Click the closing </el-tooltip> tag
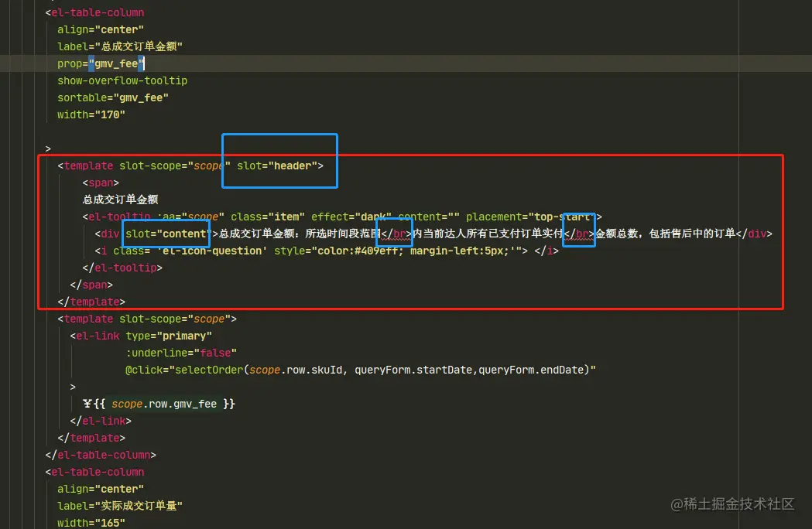The image size is (812, 529). click(122, 268)
